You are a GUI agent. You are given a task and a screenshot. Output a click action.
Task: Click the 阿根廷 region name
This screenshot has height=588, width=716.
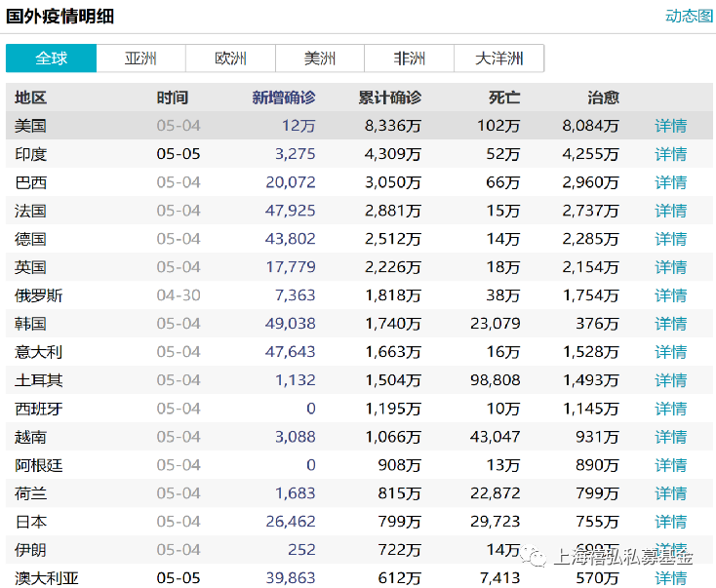click(38, 465)
